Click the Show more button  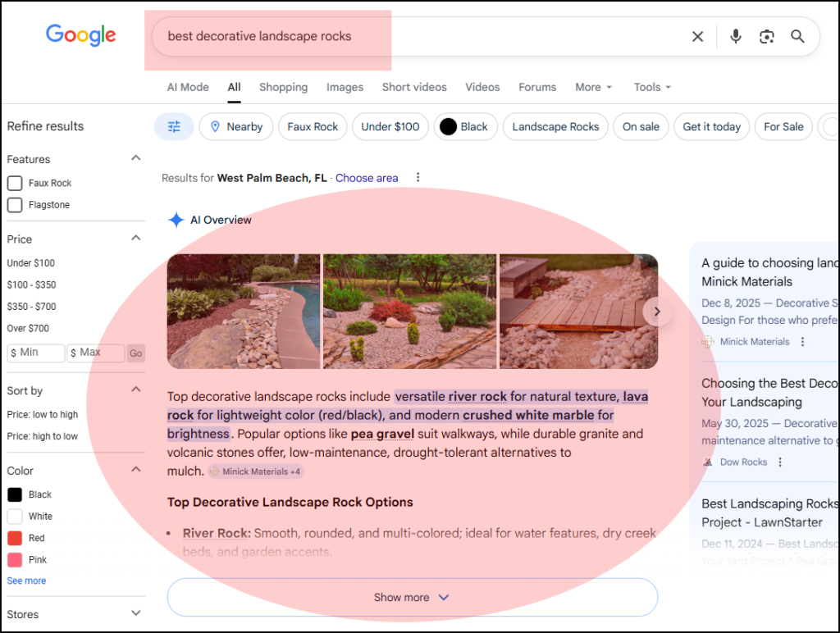tap(412, 597)
